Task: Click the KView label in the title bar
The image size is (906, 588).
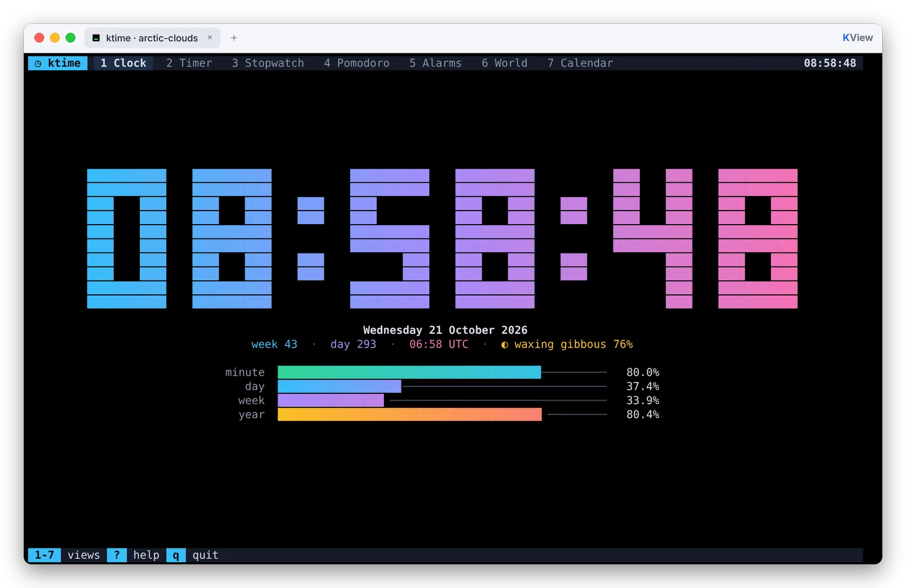Action: point(857,38)
